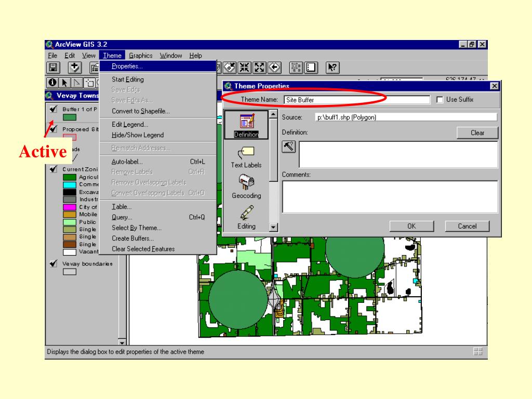Choose Hide/Show Legend entry
This screenshot has width=532, height=399.
158,135
